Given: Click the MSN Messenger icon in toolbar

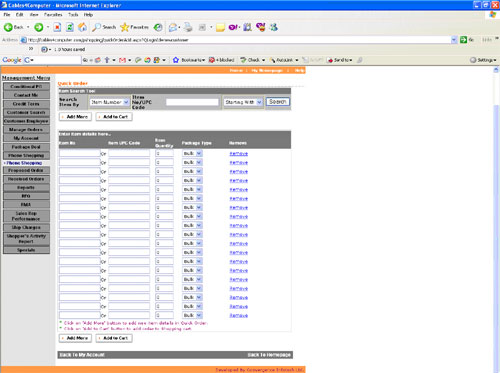Looking at the screenshot, I should (x=274, y=27).
